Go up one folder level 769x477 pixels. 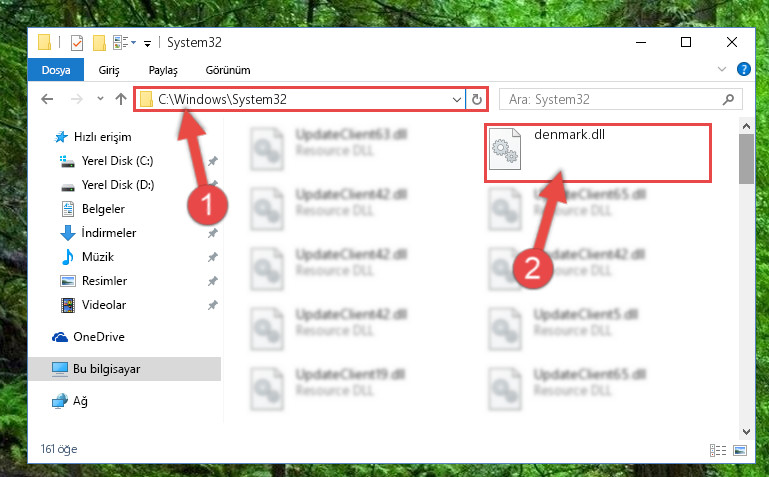tap(121, 99)
